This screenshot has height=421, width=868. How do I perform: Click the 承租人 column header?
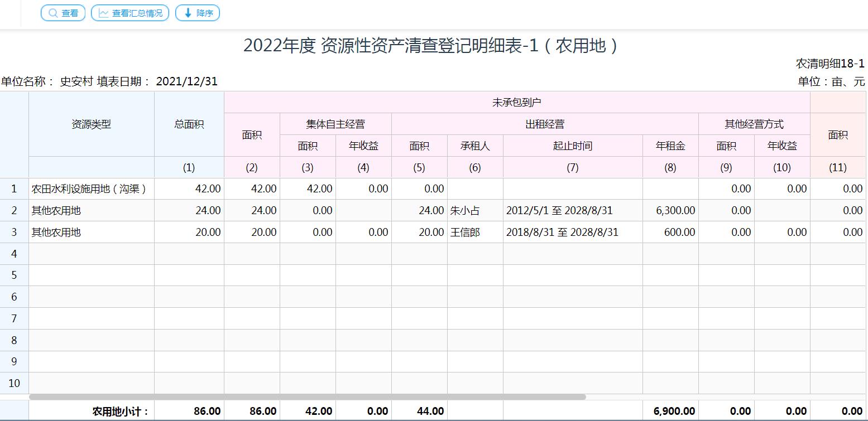(474, 146)
